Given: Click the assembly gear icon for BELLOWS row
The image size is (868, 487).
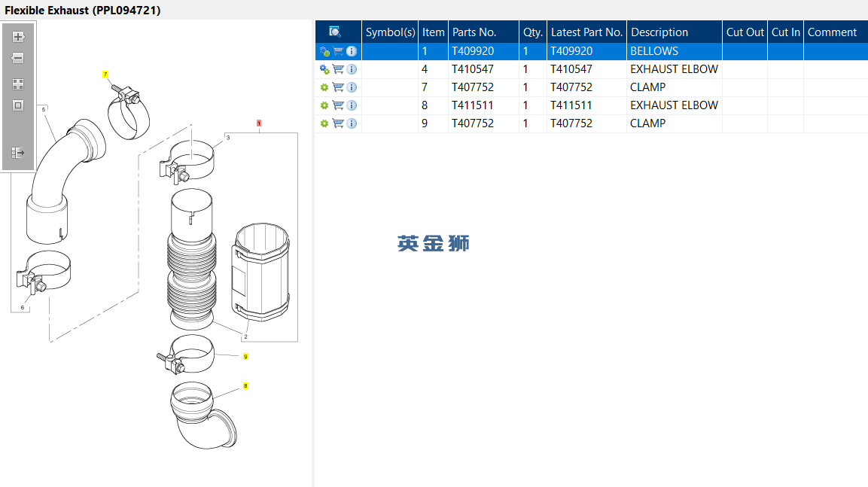Looking at the screenshot, I should 325,51.
